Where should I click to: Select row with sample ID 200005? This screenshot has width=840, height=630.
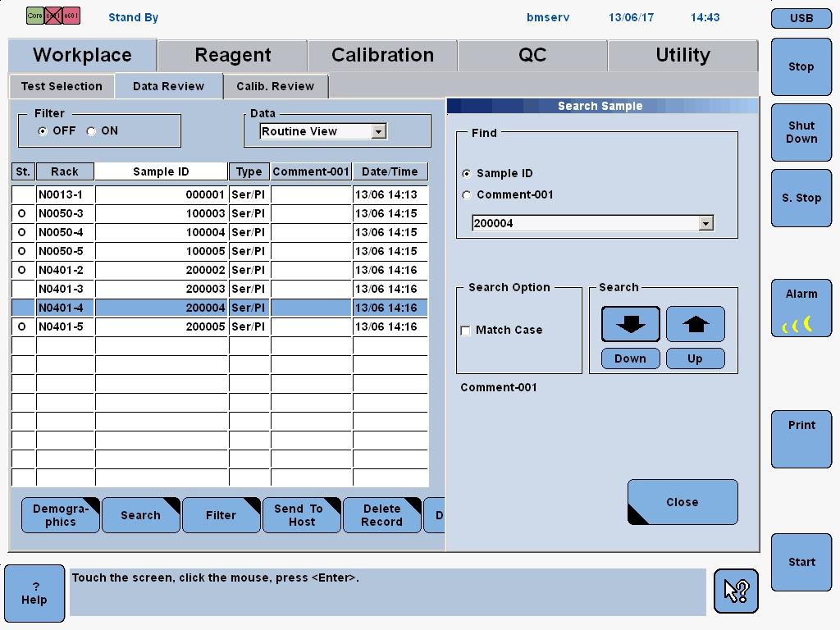click(x=220, y=326)
